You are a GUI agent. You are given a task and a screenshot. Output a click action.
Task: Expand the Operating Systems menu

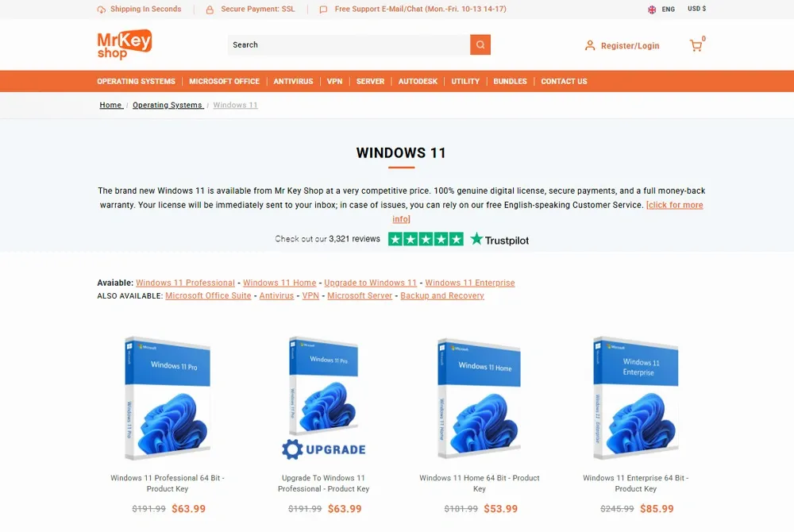pyautogui.click(x=137, y=81)
